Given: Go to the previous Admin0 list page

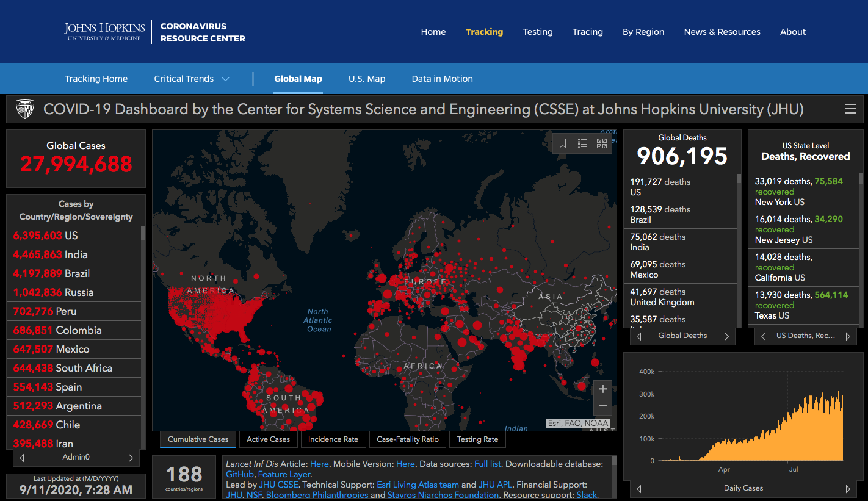Looking at the screenshot, I should (x=23, y=458).
